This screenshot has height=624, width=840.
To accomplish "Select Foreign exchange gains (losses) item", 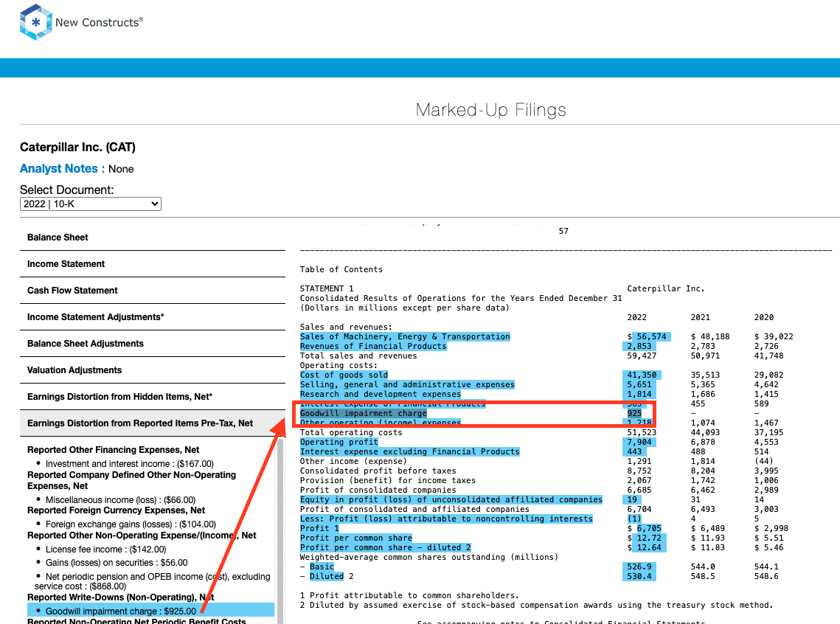I will (x=131, y=524).
